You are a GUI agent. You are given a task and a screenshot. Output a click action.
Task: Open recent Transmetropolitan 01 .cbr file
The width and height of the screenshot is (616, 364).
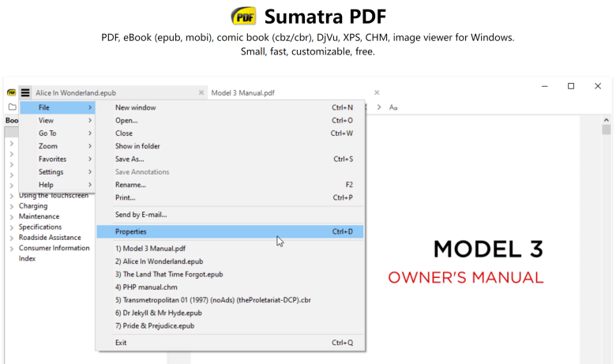pyautogui.click(x=231, y=300)
